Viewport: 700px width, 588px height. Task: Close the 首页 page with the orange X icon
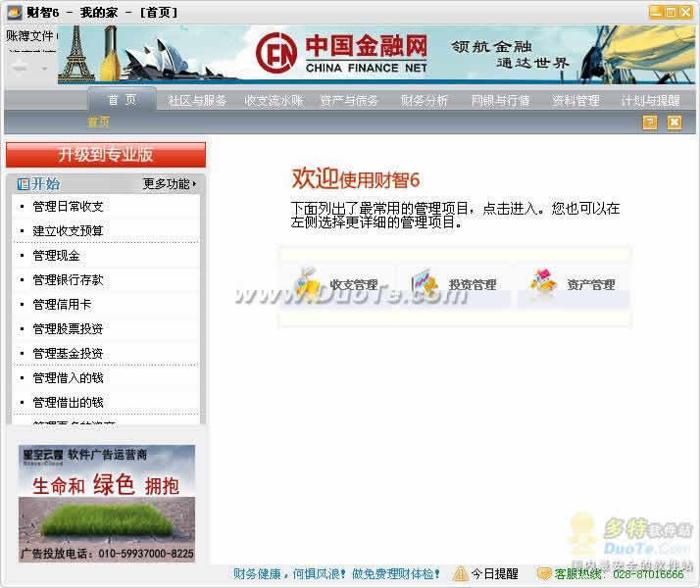pyautogui.click(x=675, y=122)
